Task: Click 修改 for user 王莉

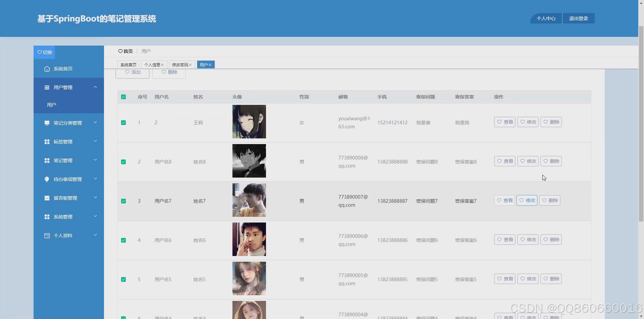Action: click(x=528, y=122)
